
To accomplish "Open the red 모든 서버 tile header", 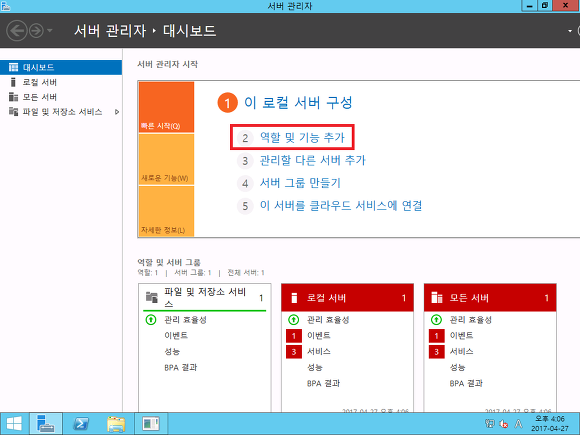I will (490, 298).
